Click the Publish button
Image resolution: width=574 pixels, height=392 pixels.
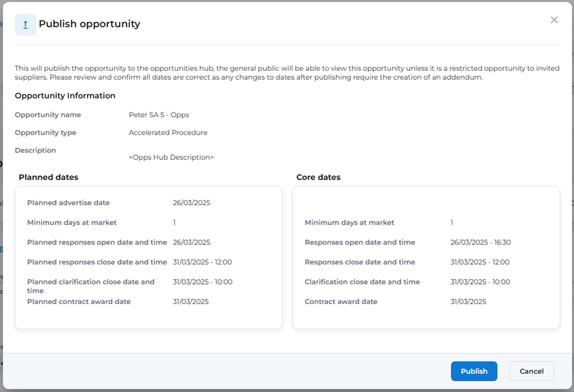coord(474,371)
